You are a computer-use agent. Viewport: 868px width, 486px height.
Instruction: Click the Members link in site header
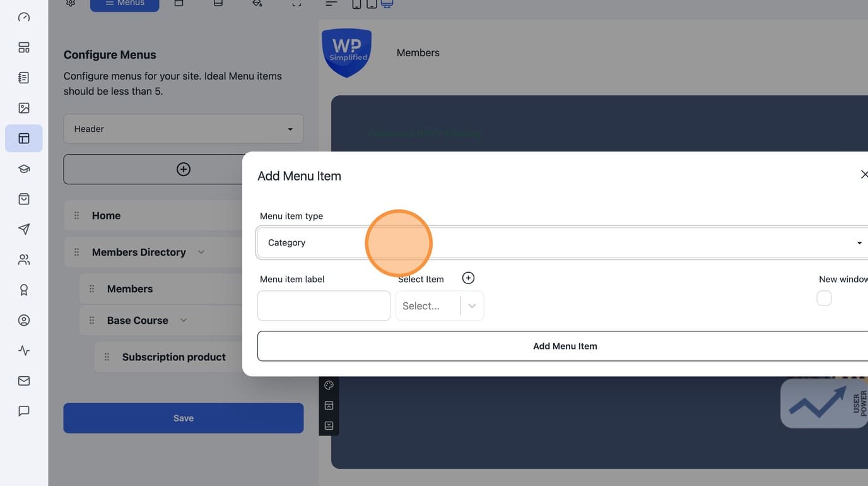pyautogui.click(x=418, y=53)
